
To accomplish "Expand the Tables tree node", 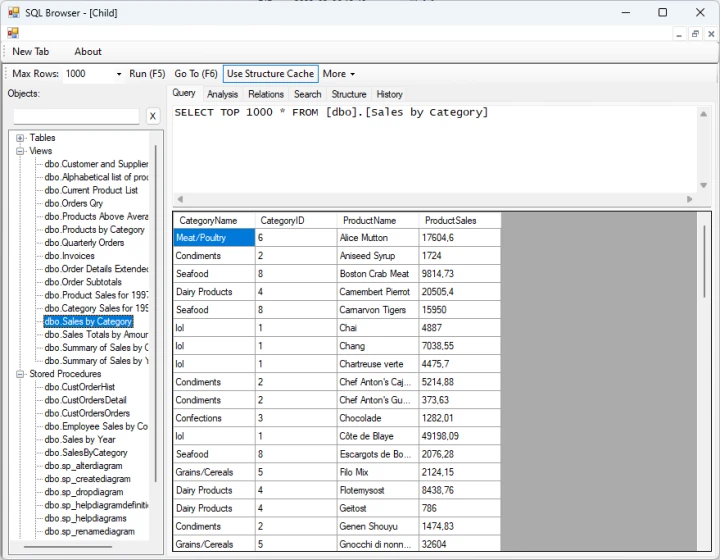I will pyautogui.click(x=20, y=138).
